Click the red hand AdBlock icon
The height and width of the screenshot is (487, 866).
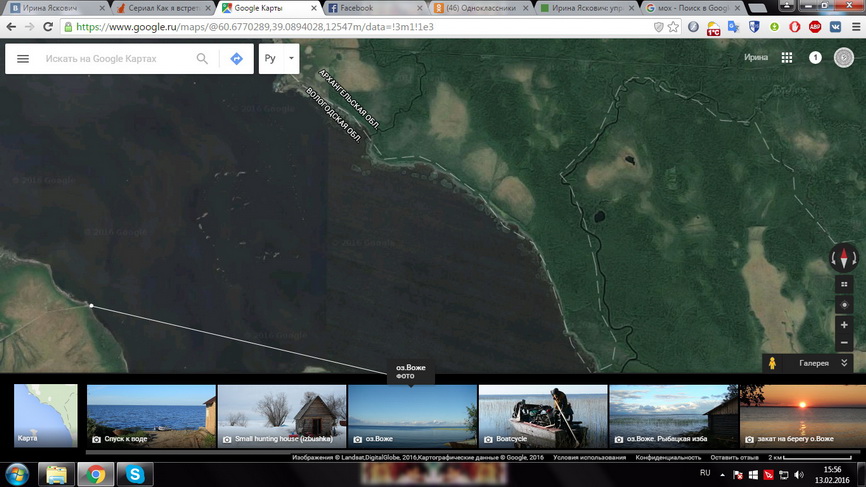click(795, 27)
